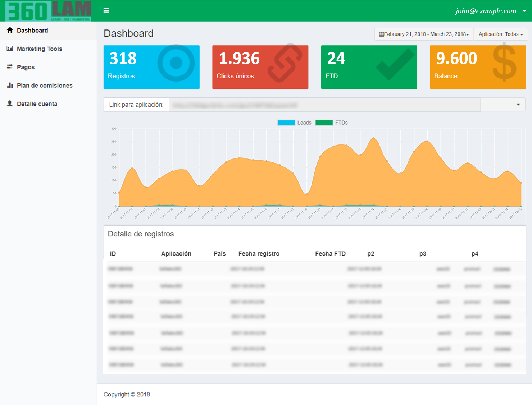Open Plan de comisiones page
The width and height of the screenshot is (532, 405).
tap(48, 86)
